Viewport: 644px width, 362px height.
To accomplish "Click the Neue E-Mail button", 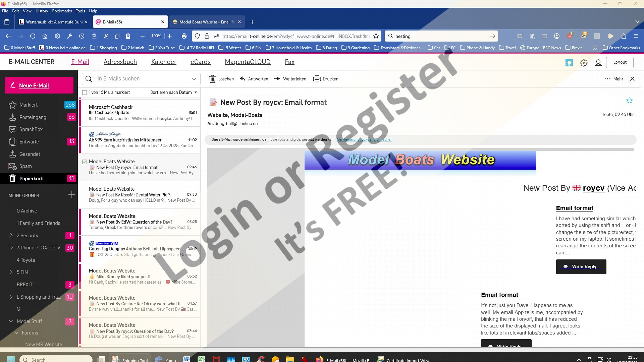I will (x=39, y=85).
